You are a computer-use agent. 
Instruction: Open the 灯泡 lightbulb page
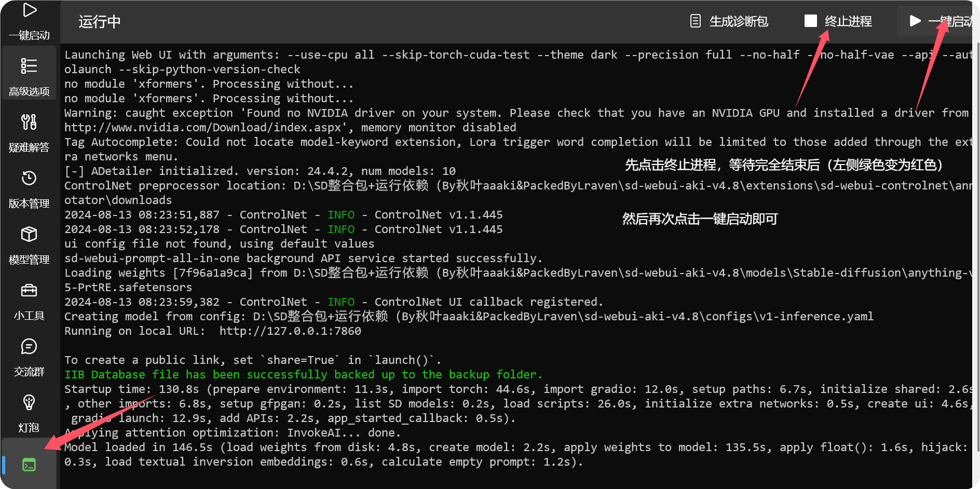coord(29,413)
